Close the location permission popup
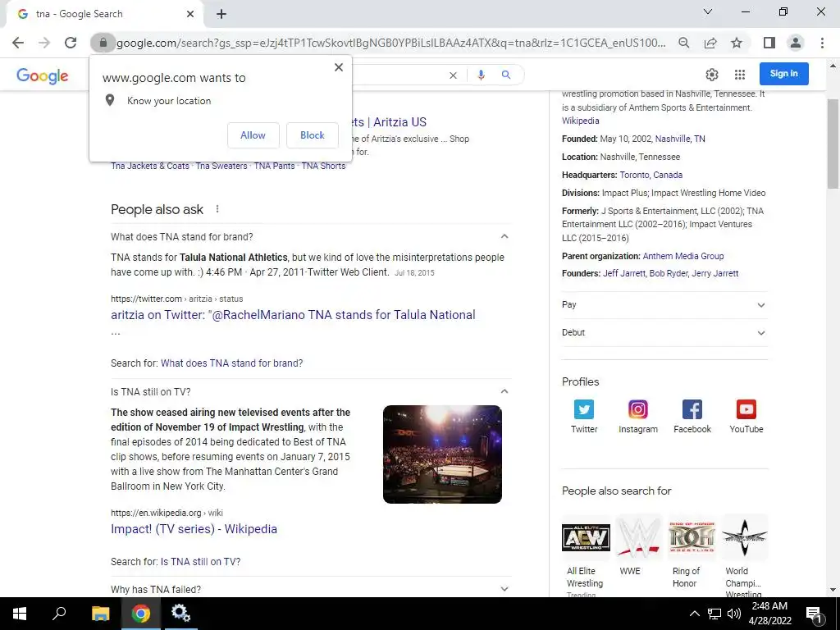Screen dimensions: 840x630 (x=339, y=67)
